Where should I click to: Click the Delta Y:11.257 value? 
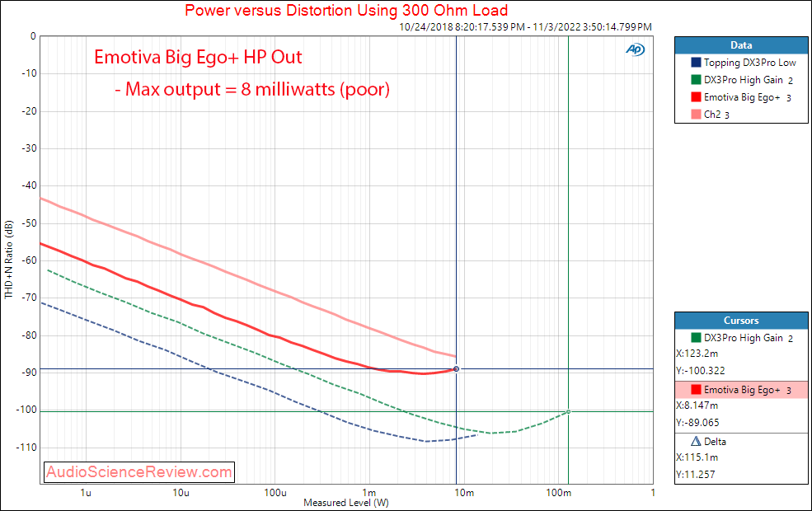[696, 474]
